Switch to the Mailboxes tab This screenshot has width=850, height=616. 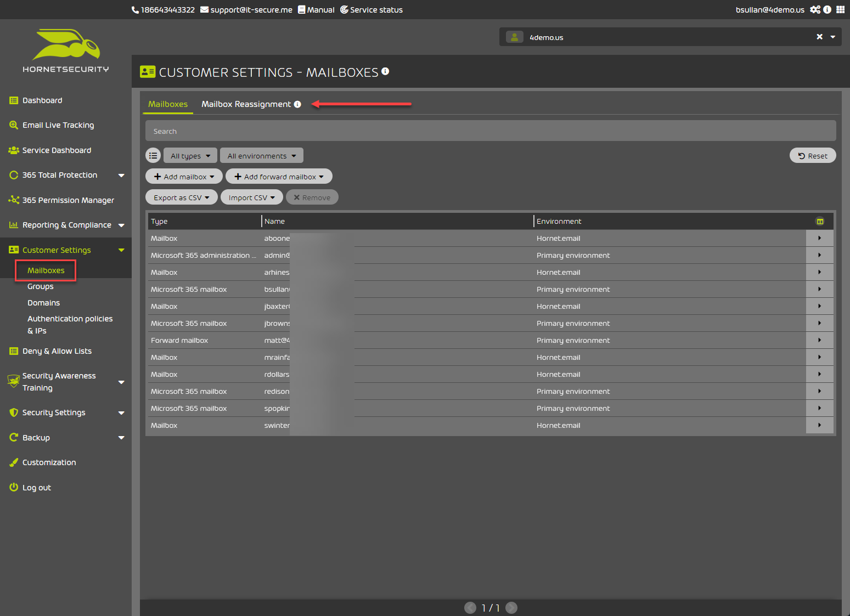click(168, 104)
